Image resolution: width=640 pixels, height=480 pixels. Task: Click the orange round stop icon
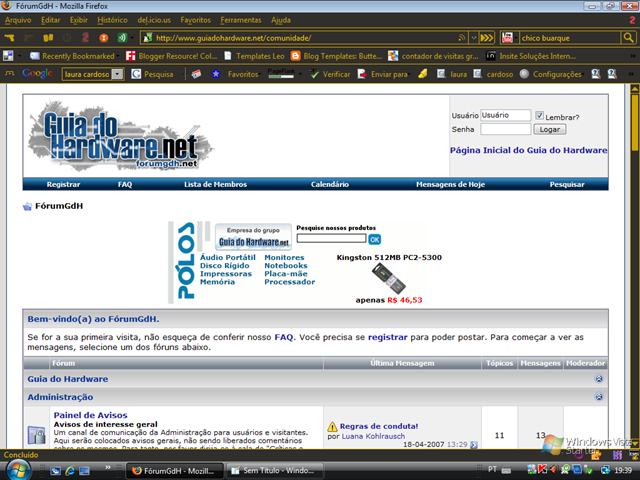104,38
